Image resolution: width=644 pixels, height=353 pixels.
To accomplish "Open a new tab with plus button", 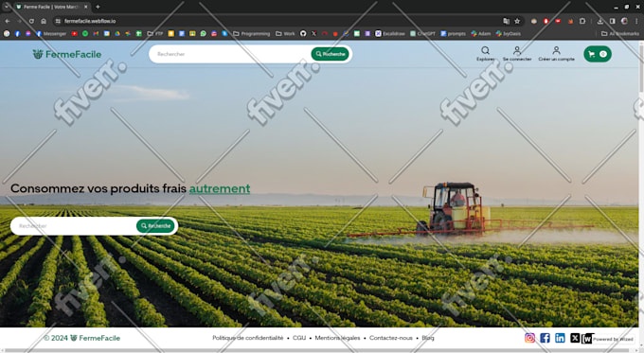I will tap(98, 7).
